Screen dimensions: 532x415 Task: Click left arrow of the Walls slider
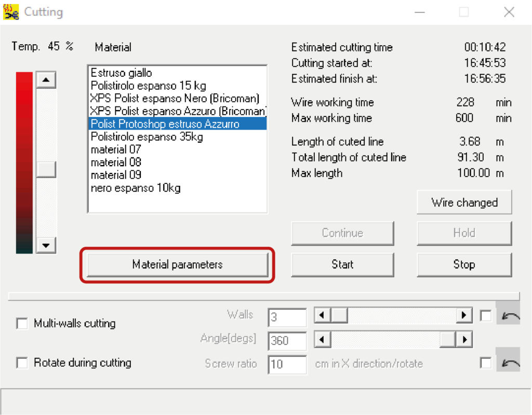pyautogui.click(x=322, y=315)
